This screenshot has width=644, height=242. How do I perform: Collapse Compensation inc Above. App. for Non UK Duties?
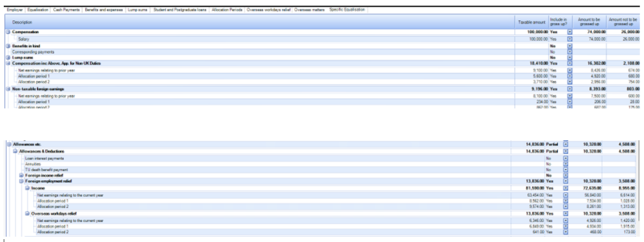(x=8, y=63)
